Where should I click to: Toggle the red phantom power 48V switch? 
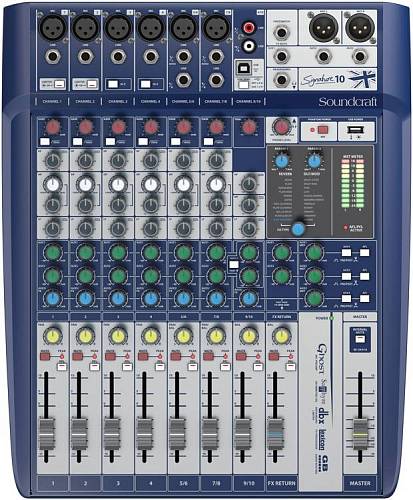(323, 129)
